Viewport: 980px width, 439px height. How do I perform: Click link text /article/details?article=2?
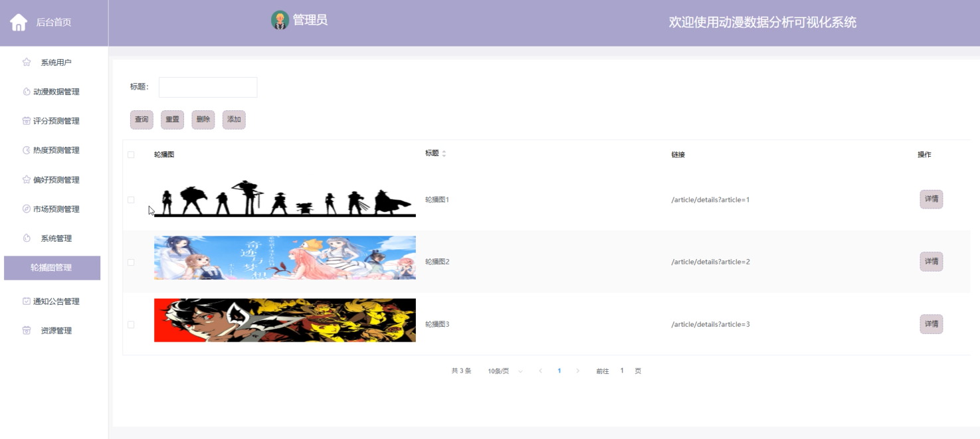click(x=710, y=262)
